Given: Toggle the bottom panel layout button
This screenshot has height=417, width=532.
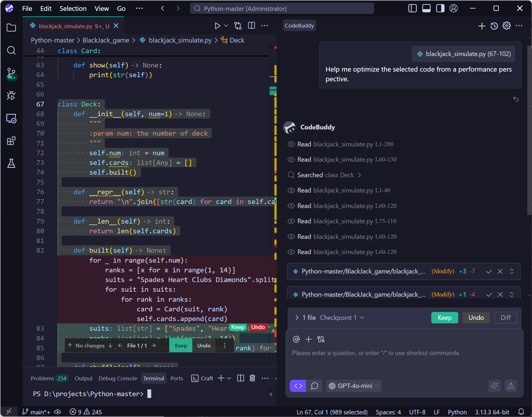Looking at the screenshot, I should click(x=426, y=9).
